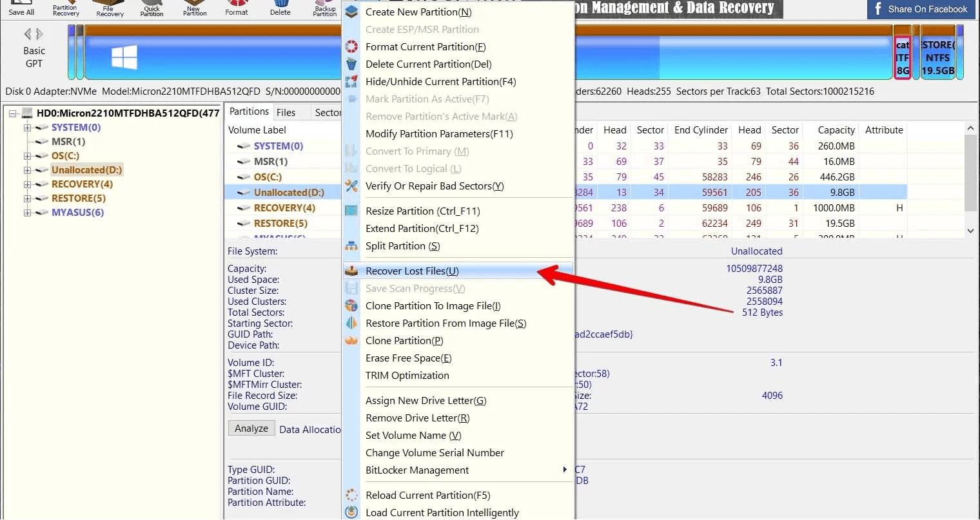Go to the next disk arrow
The image size is (980, 520).
point(40,34)
